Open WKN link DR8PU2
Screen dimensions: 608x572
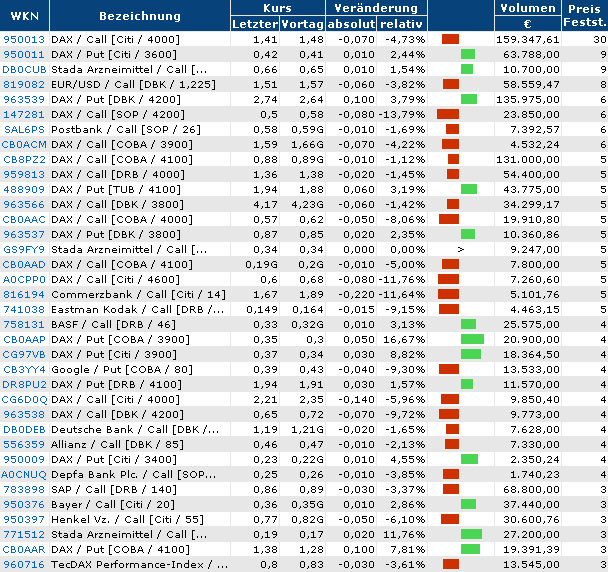[x=24, y=385]
